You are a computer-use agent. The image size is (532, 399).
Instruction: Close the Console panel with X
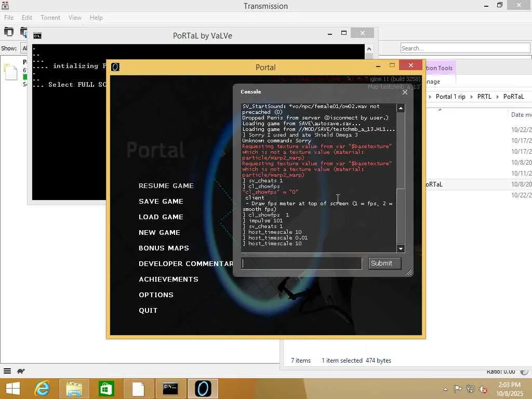[405, 92]
